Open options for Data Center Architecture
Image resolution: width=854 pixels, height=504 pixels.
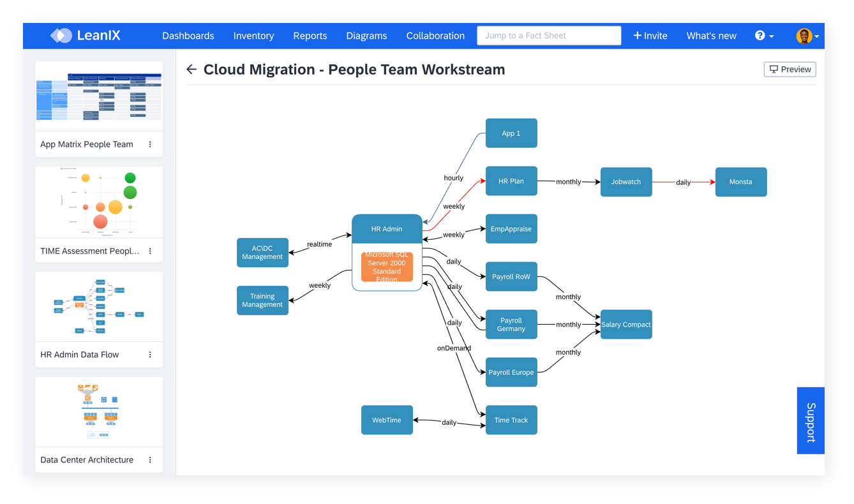[151, 460]
